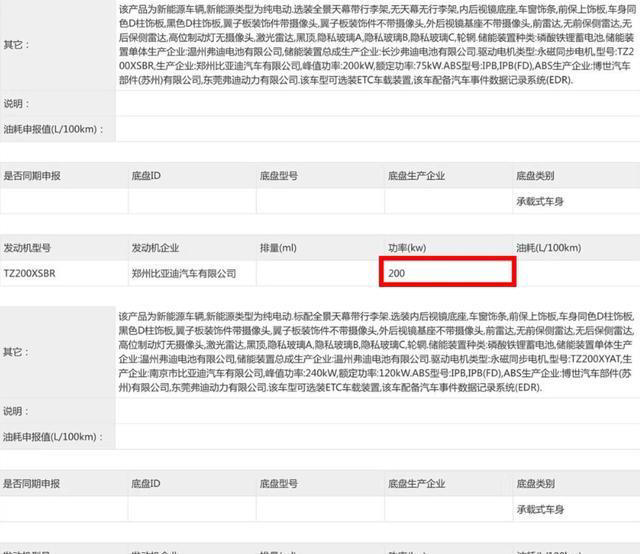Click the 发动机型号 header above TZ200XSBR

(27, 247)
